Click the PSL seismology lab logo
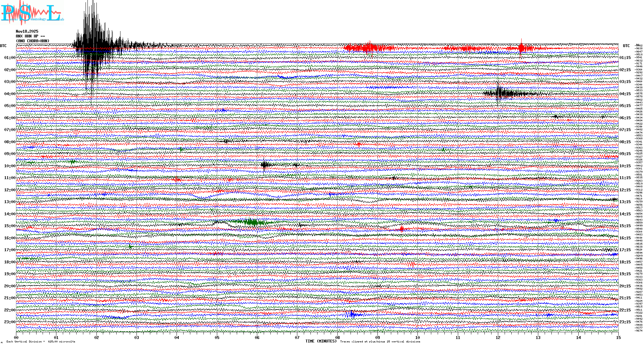Image resolution: width=644 pixels, height=346 pixels. coord(31,13)
